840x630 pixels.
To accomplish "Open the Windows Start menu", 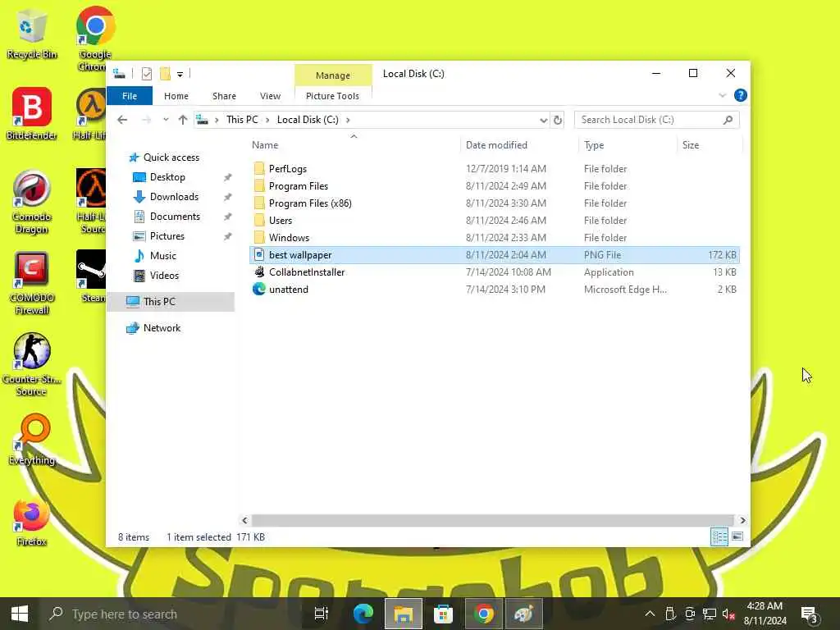I will [x=20, y=614].
